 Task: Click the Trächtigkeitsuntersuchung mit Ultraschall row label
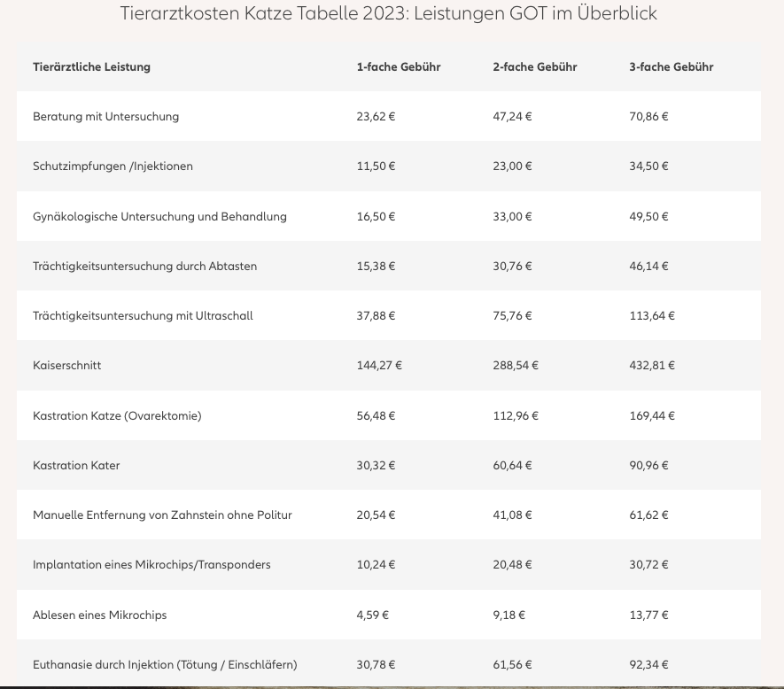click(x=143, y=316)
